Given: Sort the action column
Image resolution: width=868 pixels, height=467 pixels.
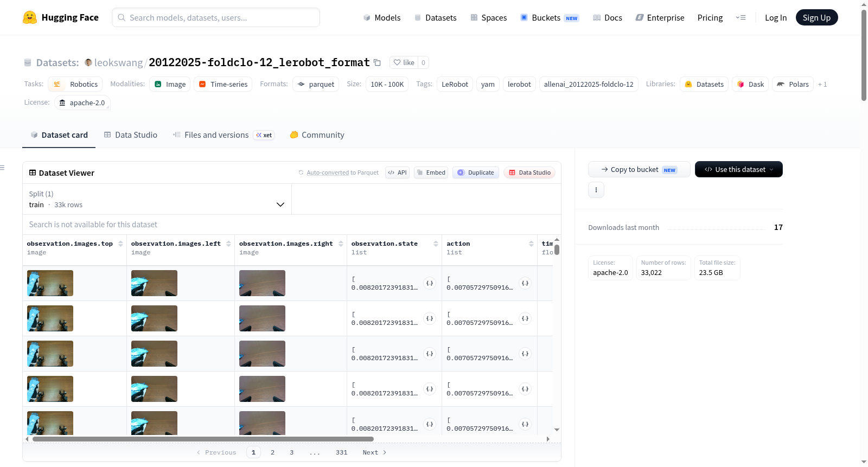Looking at the screenshot, I should pyautogui.click(x=531, y=244).
